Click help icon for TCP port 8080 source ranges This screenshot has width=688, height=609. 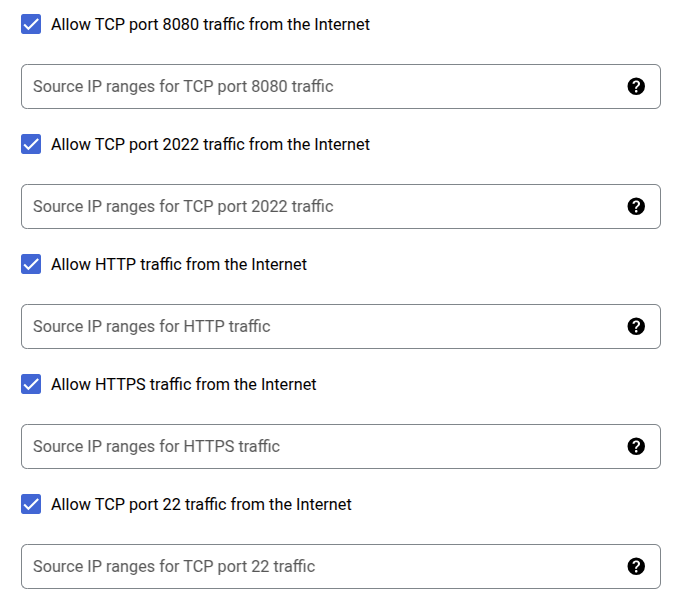[x=636, y=87]
